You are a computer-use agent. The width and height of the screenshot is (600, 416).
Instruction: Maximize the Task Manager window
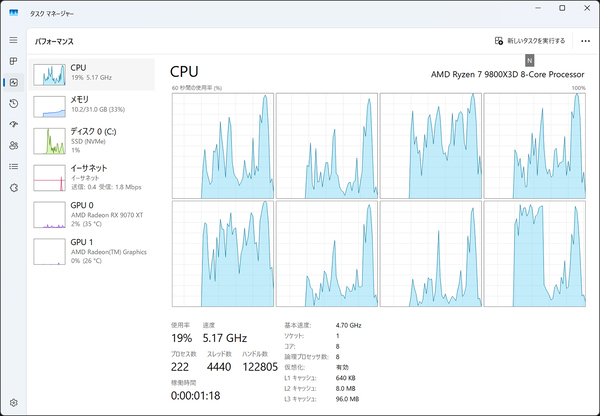point(561,8)
